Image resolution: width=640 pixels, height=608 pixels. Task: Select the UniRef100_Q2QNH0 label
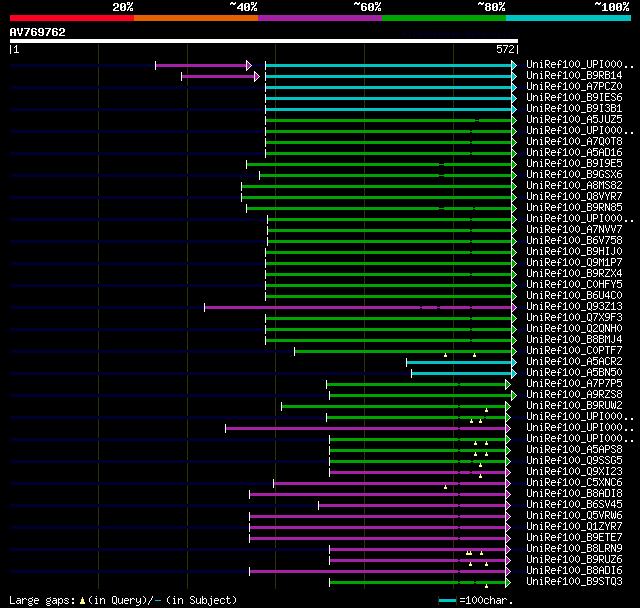[574, 329]
